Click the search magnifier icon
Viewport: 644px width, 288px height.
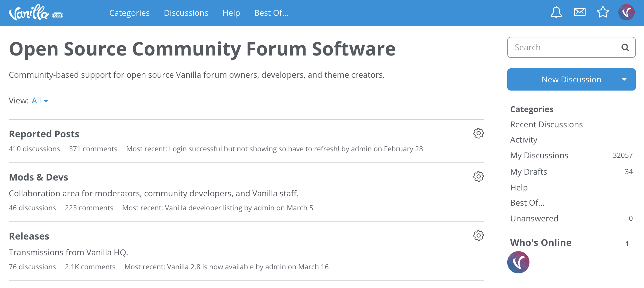[x=625, y=47]
